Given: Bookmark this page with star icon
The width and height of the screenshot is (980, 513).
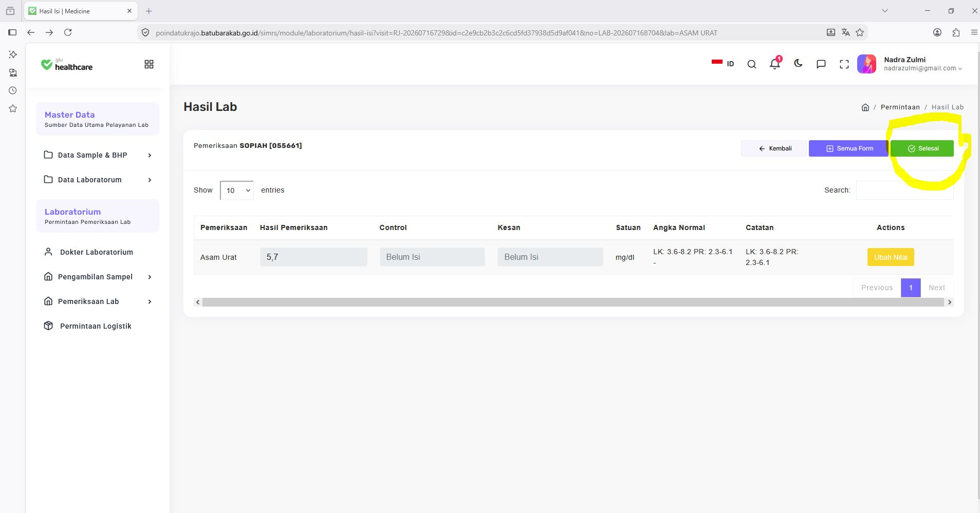Looking at the screenshot, I should coord(860,32).
